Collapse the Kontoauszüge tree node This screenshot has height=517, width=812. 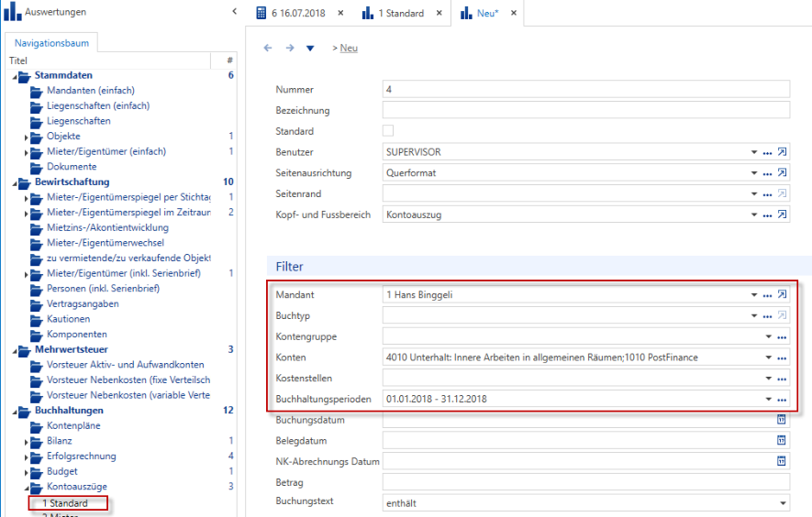tap(27, 488)
